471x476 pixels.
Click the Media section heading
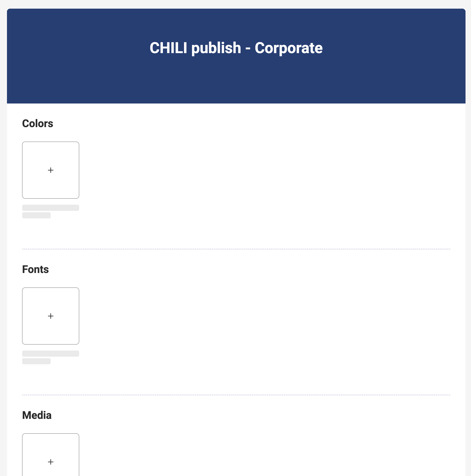37,415
